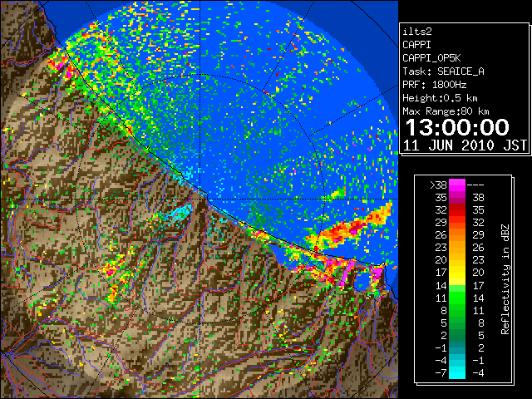
Task: Click the "---" legend label
Action: tap(475, 185)
